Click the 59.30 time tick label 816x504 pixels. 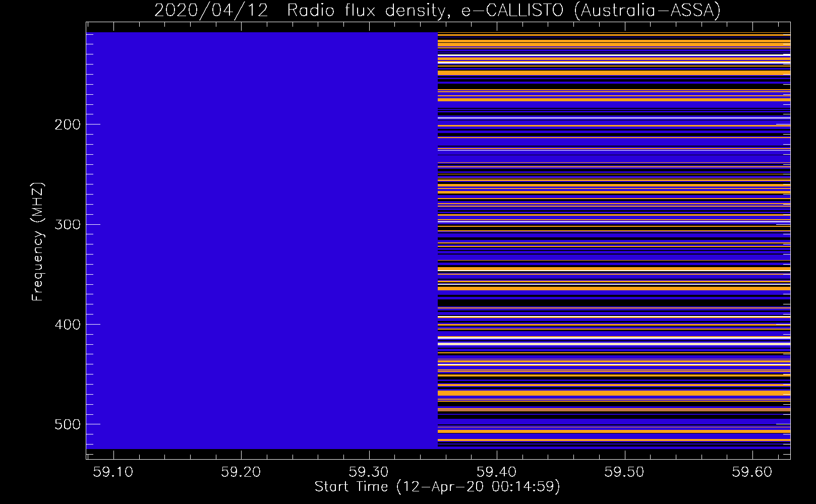pyautogui.click(x=369, y=472)
